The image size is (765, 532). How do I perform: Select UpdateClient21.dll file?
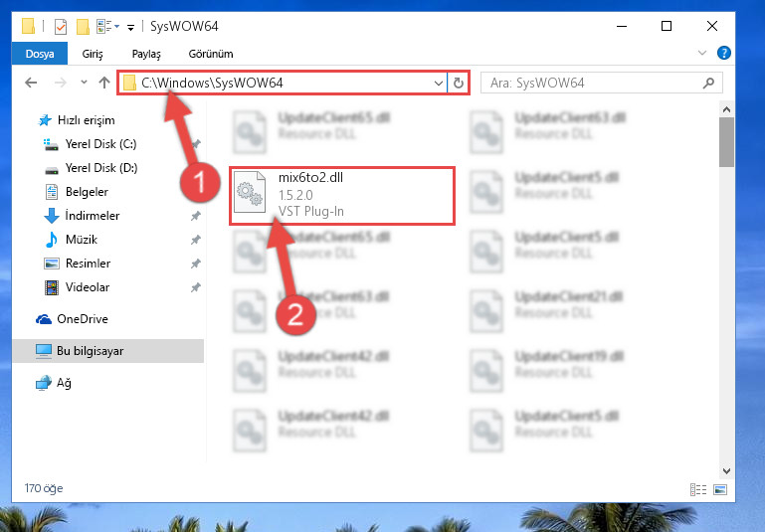pos(568,296)
